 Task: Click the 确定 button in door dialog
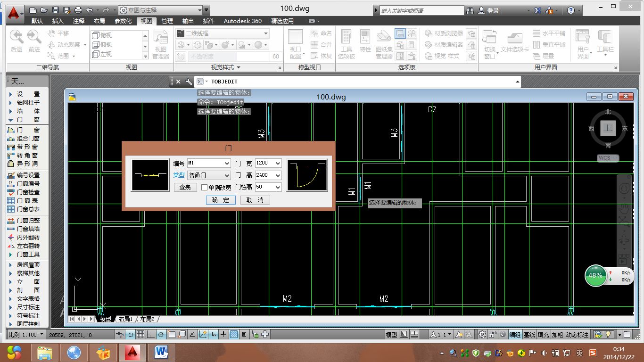pos(220,200)
